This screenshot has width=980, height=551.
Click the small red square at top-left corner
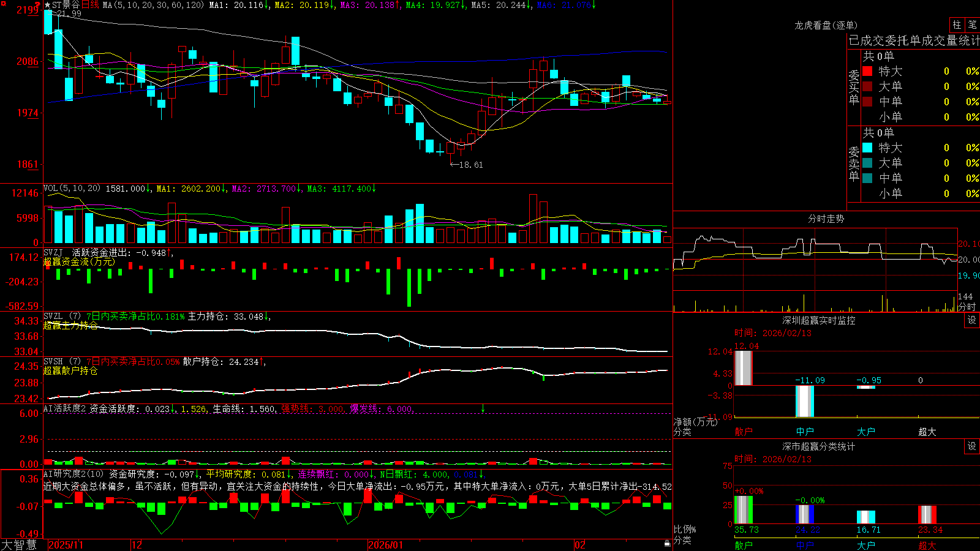click(x=3, y=4)
